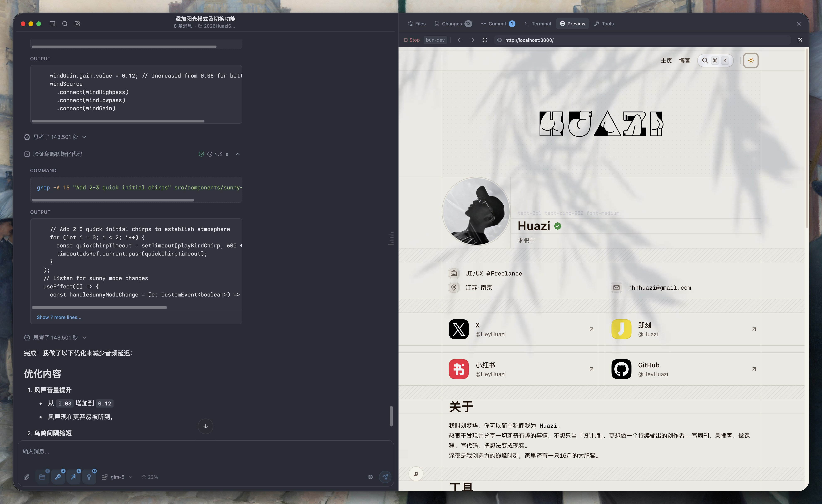This screenshot has width=822, height=504.
Task: Click the new chat compose icon
Action: point(77,24)
